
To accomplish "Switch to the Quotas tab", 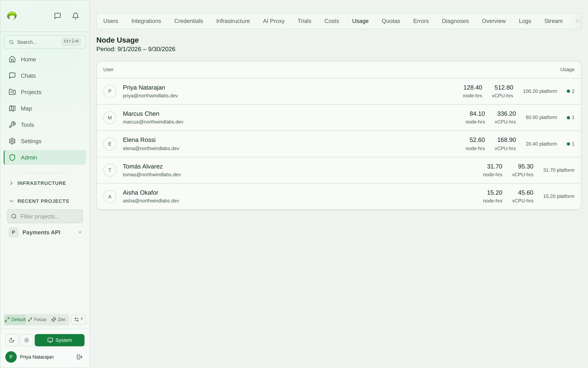I will [391, 21].
